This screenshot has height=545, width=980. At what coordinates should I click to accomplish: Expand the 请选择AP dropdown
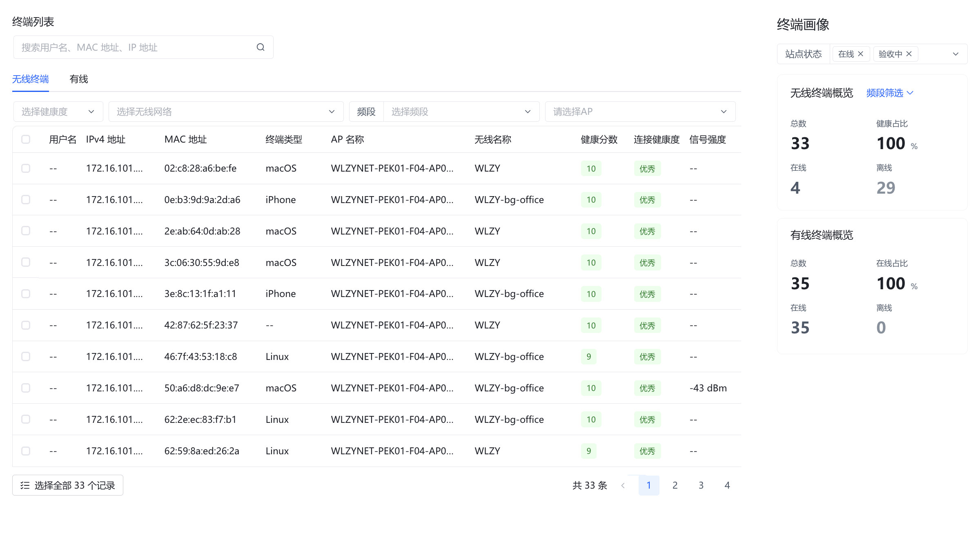tap(640, 112)
